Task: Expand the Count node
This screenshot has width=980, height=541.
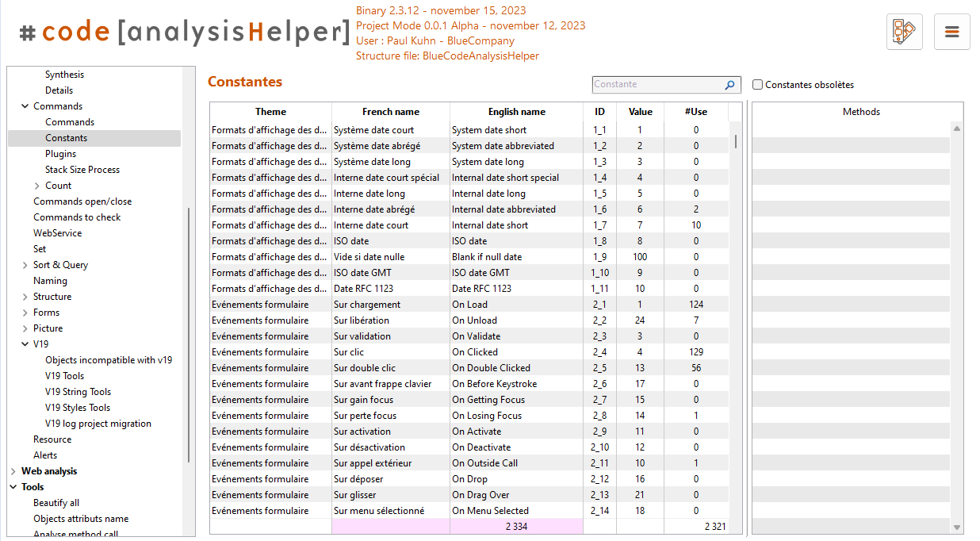Action: [x=37, y=186]
